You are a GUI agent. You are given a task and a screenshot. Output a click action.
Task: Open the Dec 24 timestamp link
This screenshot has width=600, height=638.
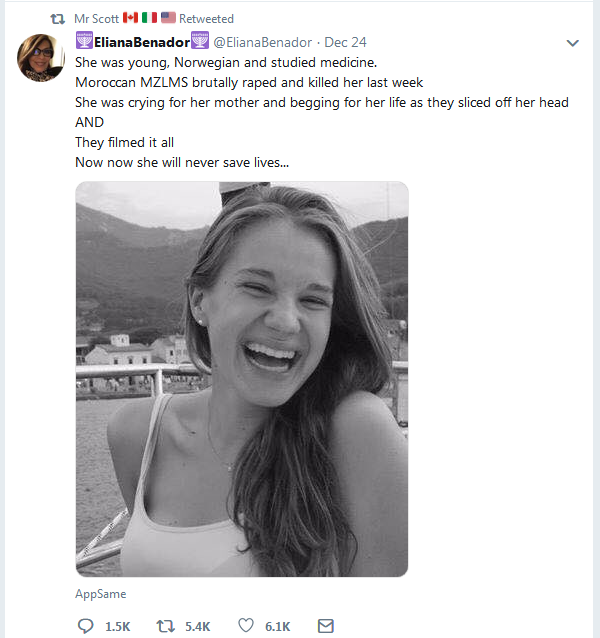[x=344, y=42]
